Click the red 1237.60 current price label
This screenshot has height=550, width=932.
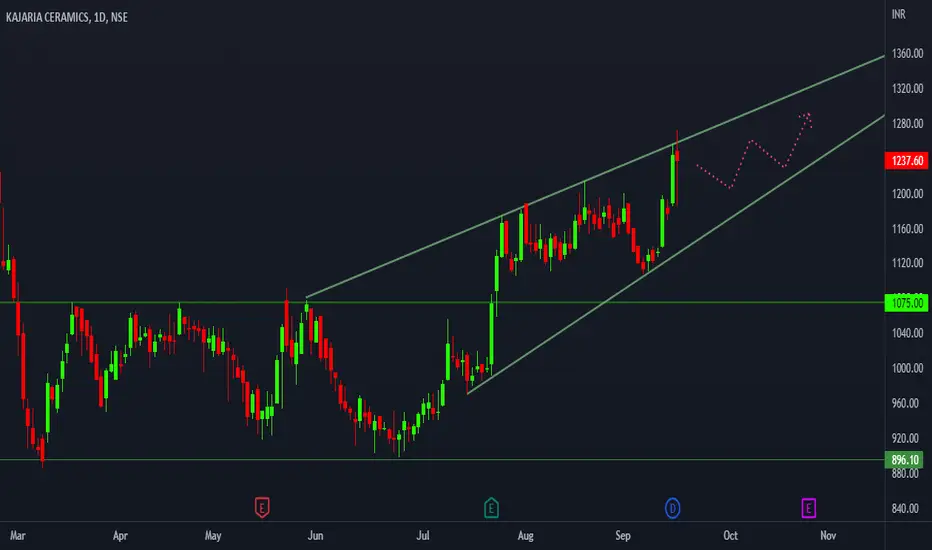pyautogui.click(x=906, y=161)
